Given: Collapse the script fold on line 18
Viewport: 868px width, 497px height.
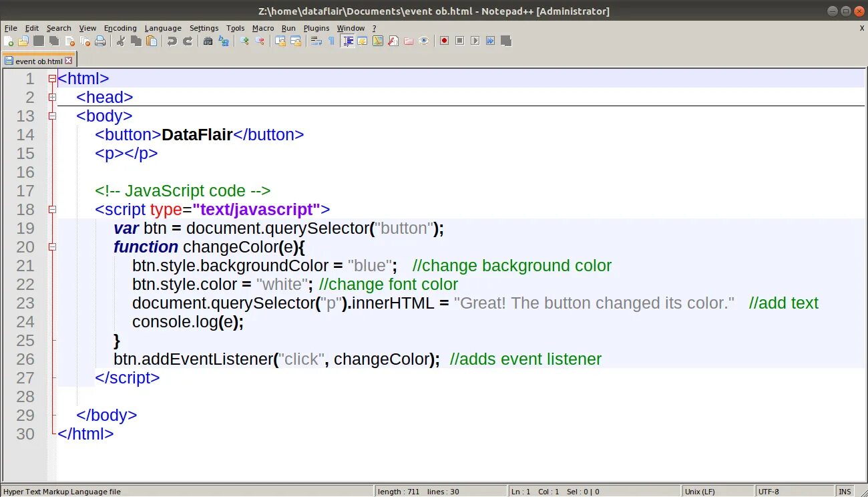Looking at the screenshot, I should pos(52,210).
